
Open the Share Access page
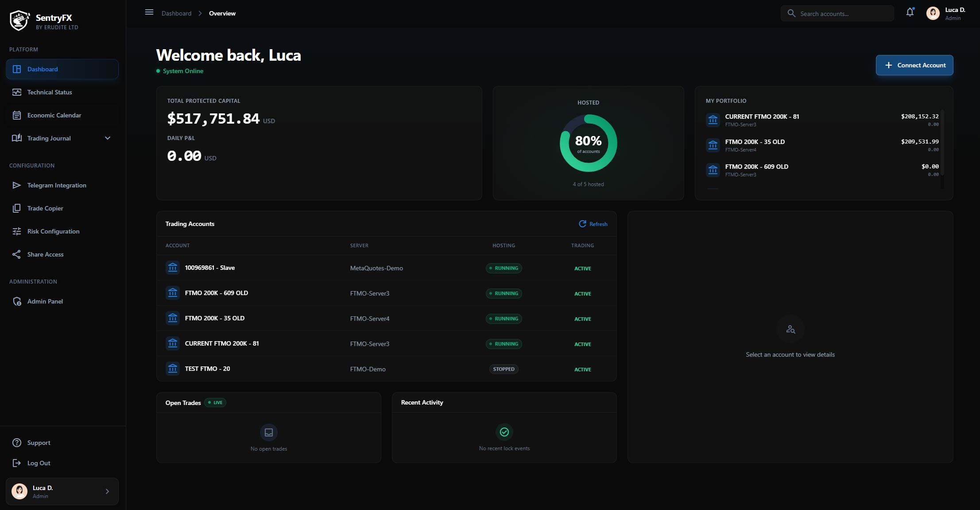click(44, 254)
